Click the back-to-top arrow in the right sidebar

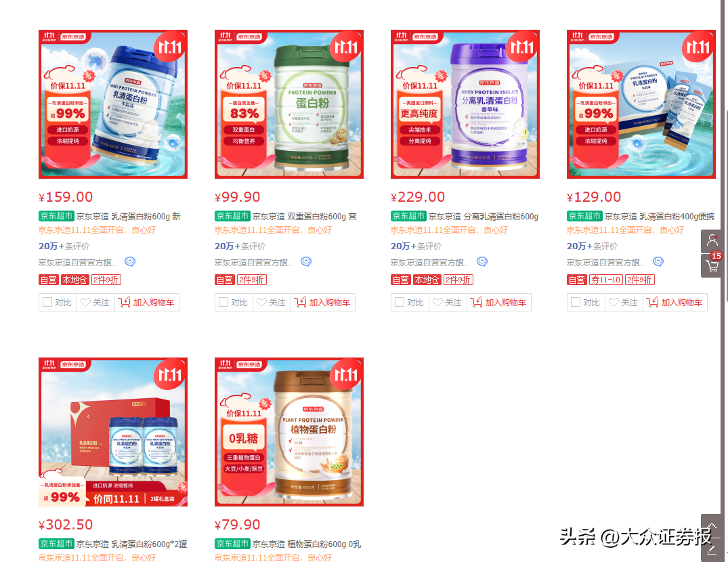712,525
